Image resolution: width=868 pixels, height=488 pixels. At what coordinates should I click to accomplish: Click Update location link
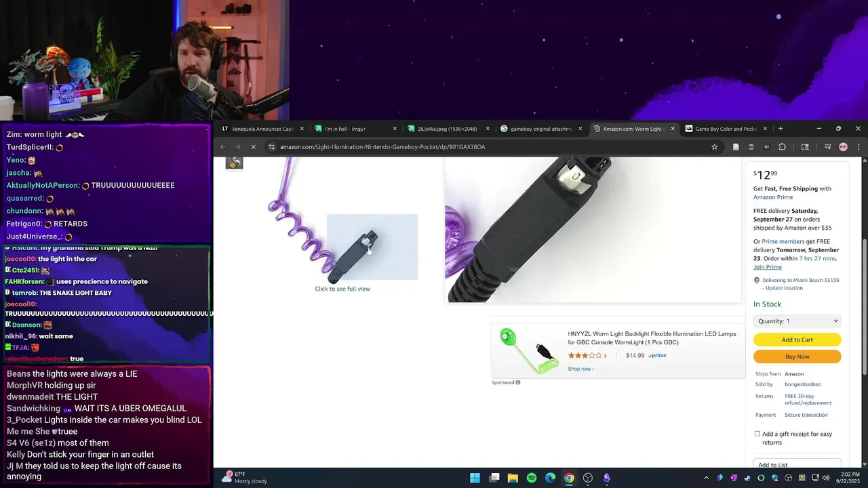point(784,288)
